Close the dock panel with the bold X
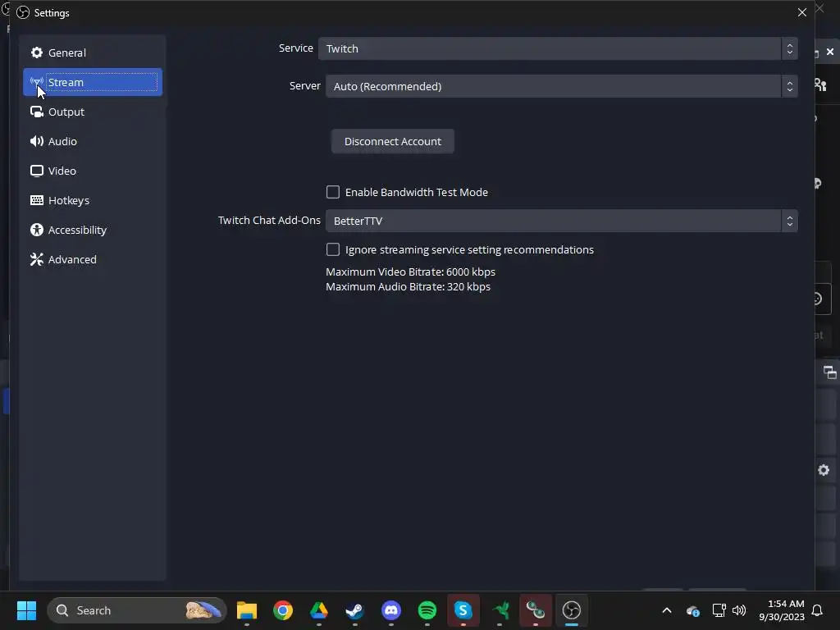Viewport: 840px width, 630px height. [x=830, y=52]
